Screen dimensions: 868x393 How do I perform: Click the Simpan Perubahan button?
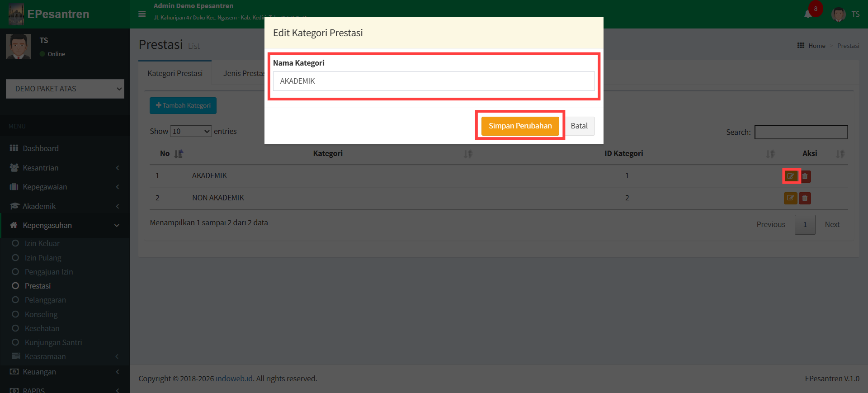tap(520, 126)
